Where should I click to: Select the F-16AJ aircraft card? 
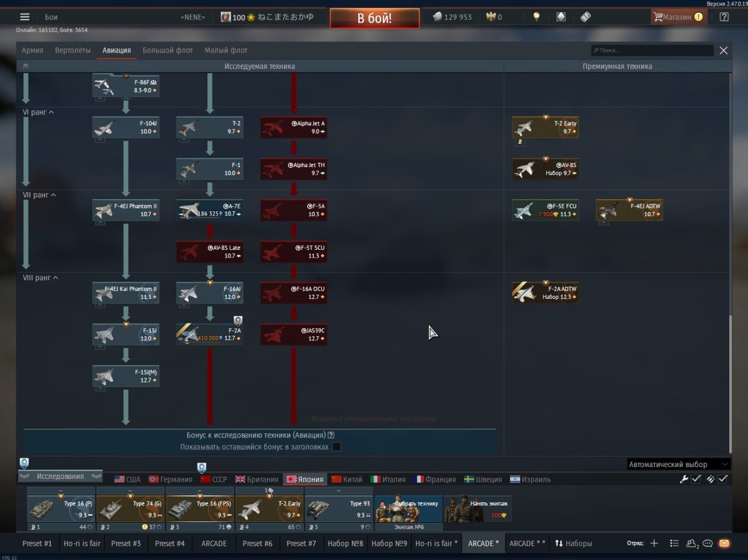tap(210, 293)
